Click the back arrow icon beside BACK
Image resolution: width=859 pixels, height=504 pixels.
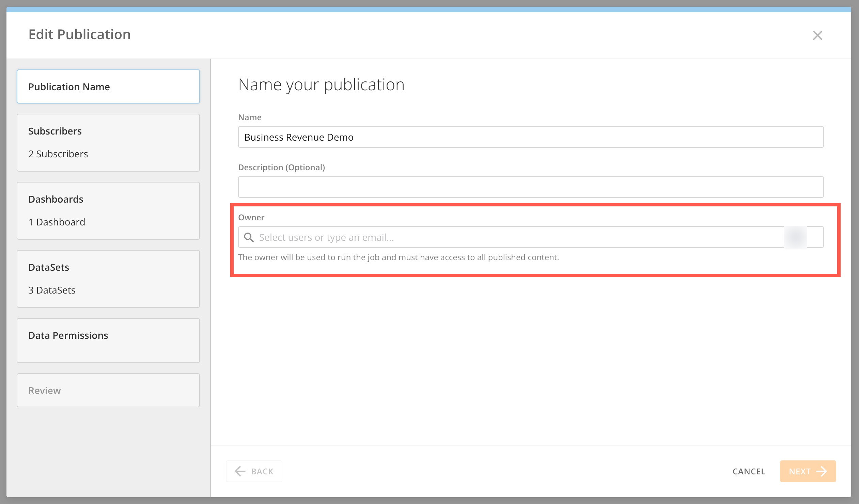(x=240, y=471)
